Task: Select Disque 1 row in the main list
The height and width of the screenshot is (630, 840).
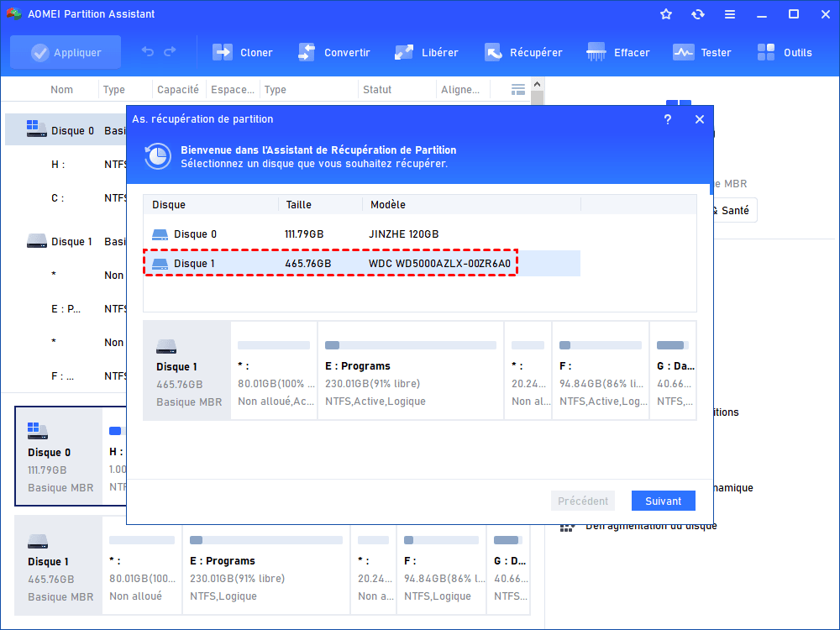Action: coord(66,242)
